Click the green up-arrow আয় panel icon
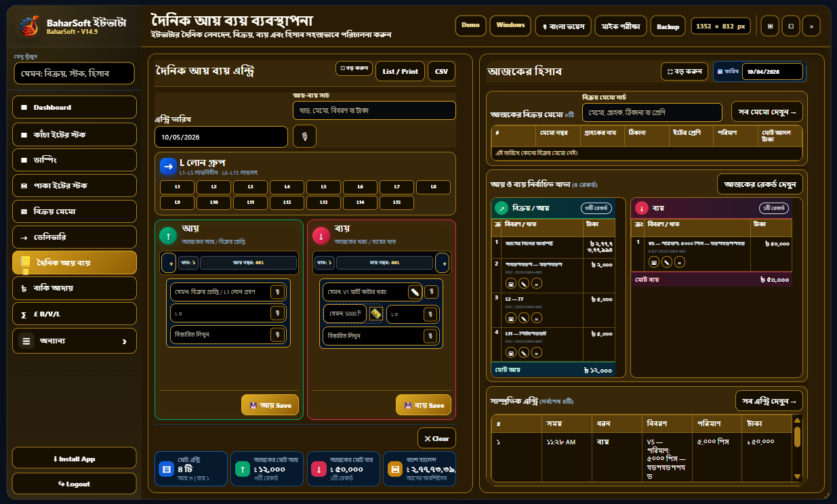This screenshot has height=504, width=837. point(168,235)
